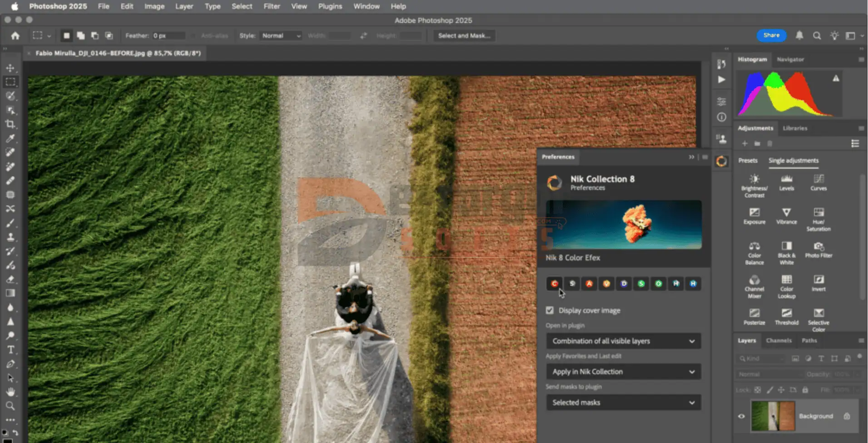The image size is (868, 443).
Task: Open the Filter menu
Action: [272, 6]
